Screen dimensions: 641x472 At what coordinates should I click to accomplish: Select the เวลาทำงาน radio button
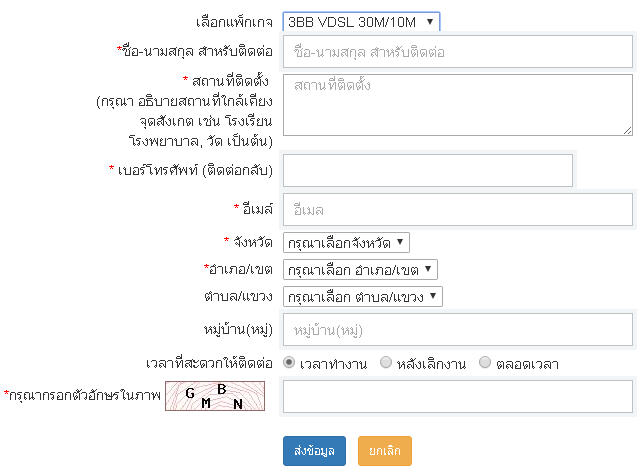tap(289, 363)
